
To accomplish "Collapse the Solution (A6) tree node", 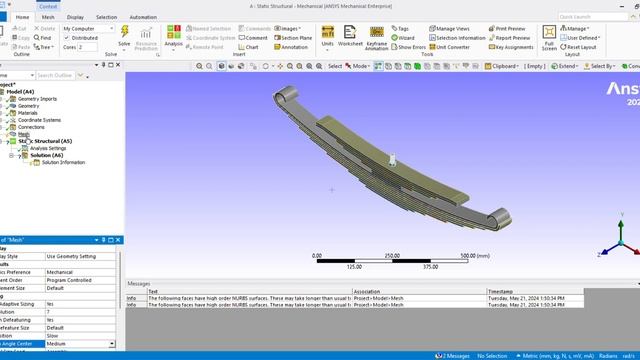I will (x=11, y=156).
